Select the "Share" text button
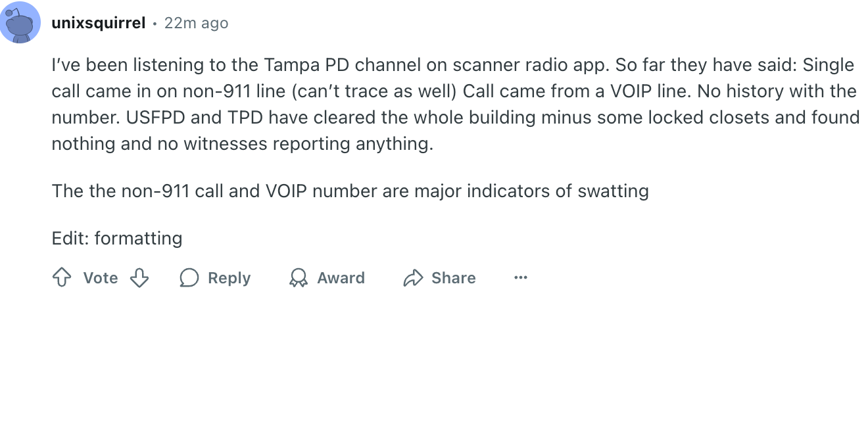The height and width of the screenshot is (422, 868). pos(453,278)
